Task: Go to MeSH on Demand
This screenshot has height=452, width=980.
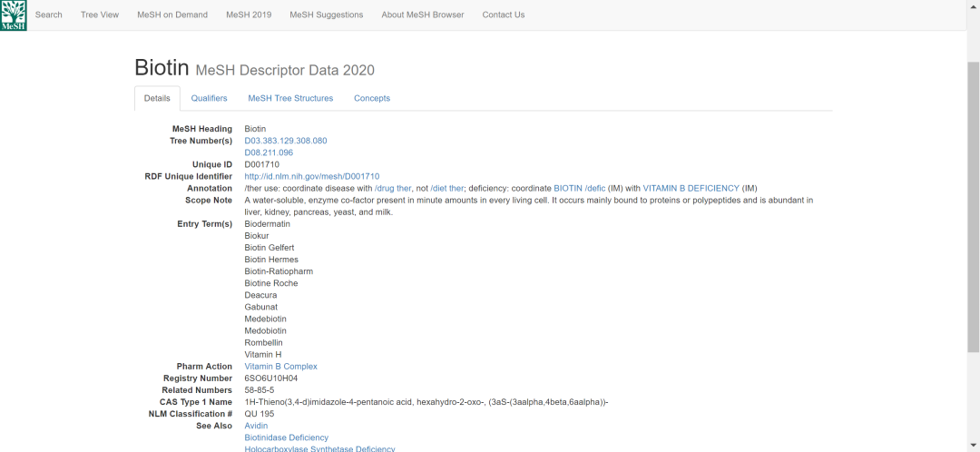Action: [x=172, y=15]
